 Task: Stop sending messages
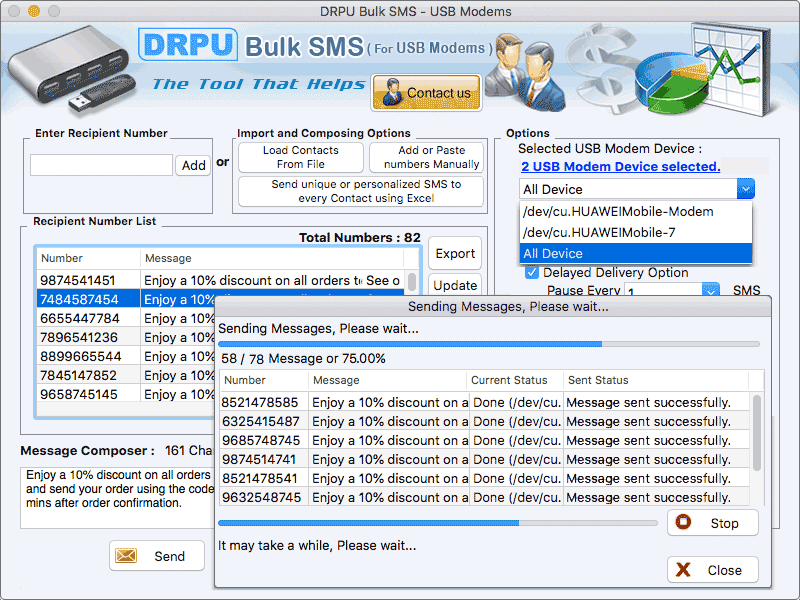coord(713,523)
